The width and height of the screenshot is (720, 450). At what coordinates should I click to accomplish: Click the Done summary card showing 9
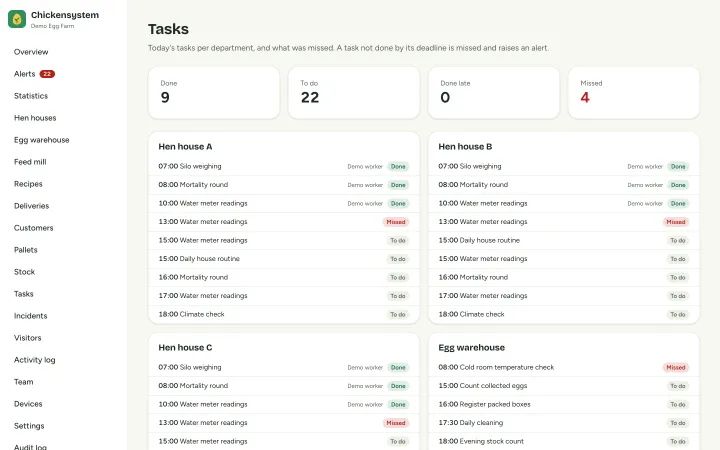pyautogui.click(x=214, y=93)
